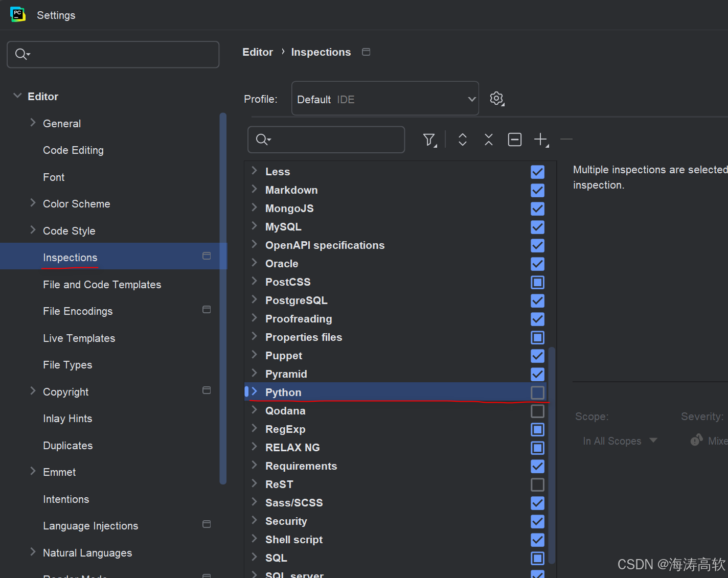Expand the Python inspections group
This screenshot has height=578, width=728.
click(x=254, y=391)
